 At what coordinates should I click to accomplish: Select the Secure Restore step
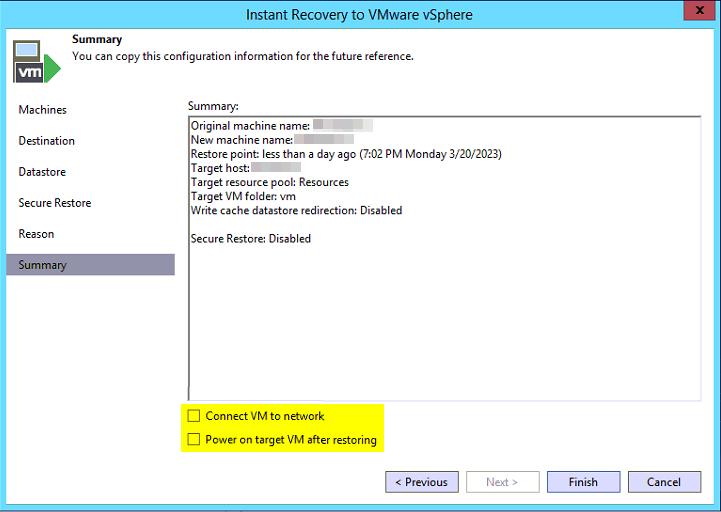tap(55, 203)
